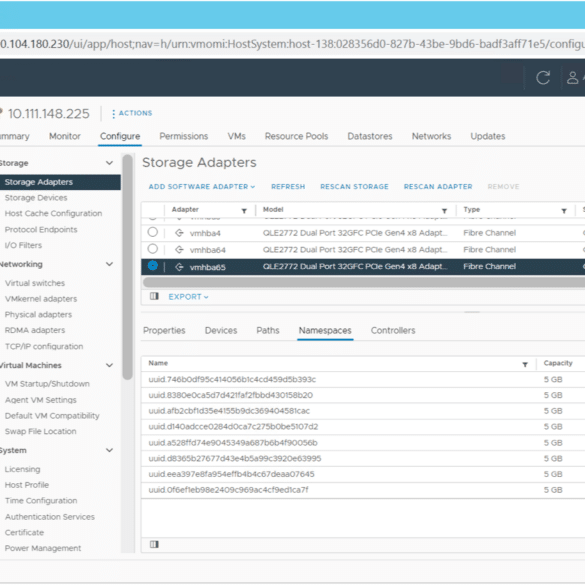The width and height of the screenshot is (585, 585).
Task: Open Authentication Services in sidebar
Action: click(x=50, y=517)
